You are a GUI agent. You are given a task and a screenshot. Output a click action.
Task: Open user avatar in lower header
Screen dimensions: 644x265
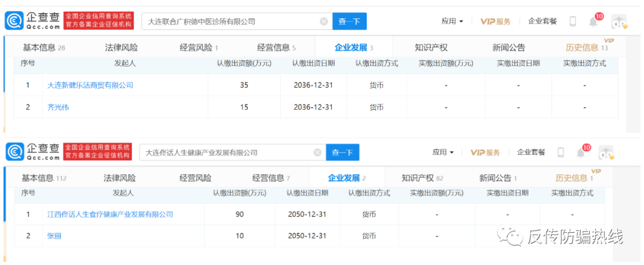point(606,152)
